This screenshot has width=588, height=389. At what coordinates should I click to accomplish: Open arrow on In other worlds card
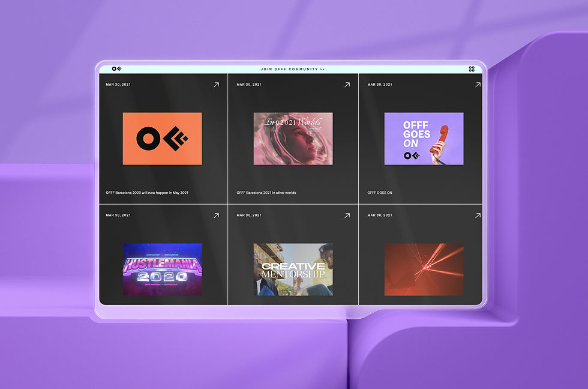347,85
